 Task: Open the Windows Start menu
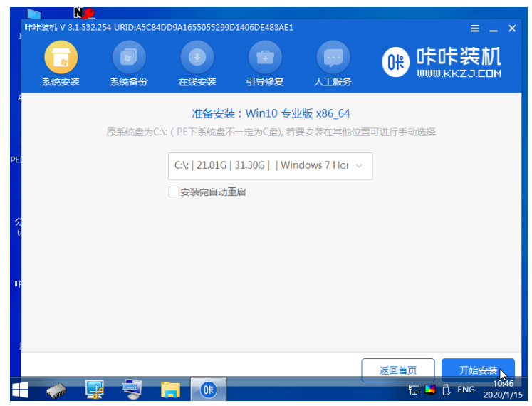[19, 390]
